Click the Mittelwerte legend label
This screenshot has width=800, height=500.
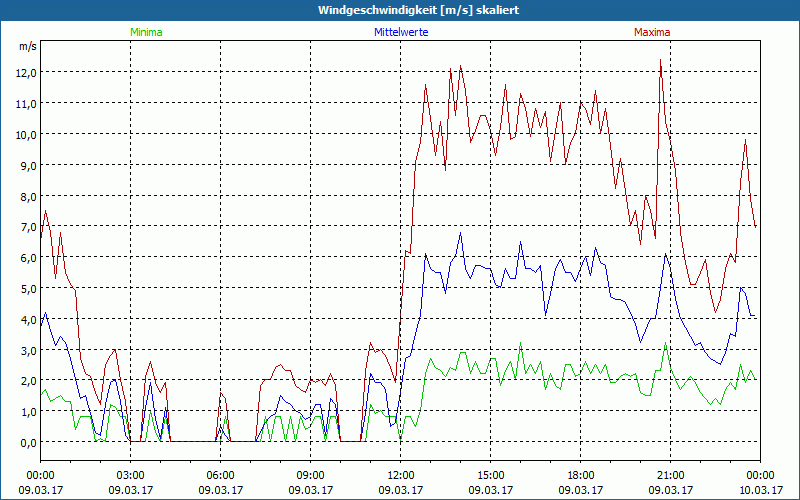pyautogui.click(x=401, y=32)
